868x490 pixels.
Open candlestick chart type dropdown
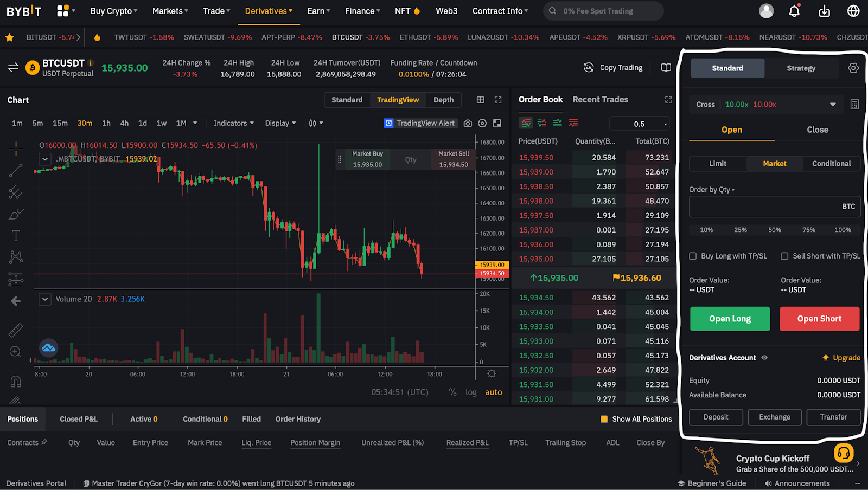(316, 124)
